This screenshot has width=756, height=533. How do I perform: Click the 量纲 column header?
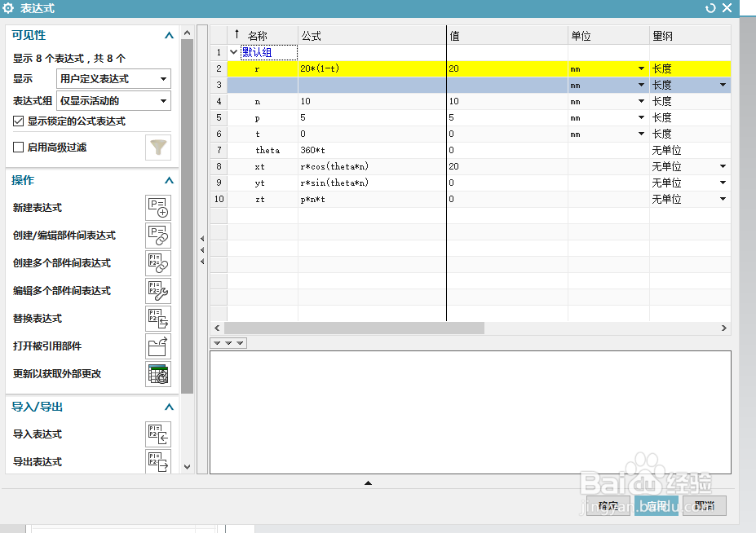(x=690, y=36)
